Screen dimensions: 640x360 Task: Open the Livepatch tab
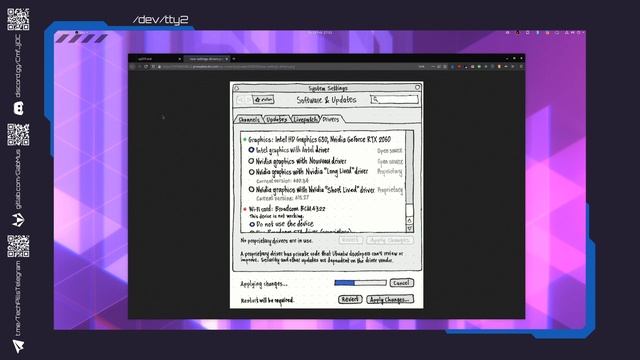click(x=305, y=119)
